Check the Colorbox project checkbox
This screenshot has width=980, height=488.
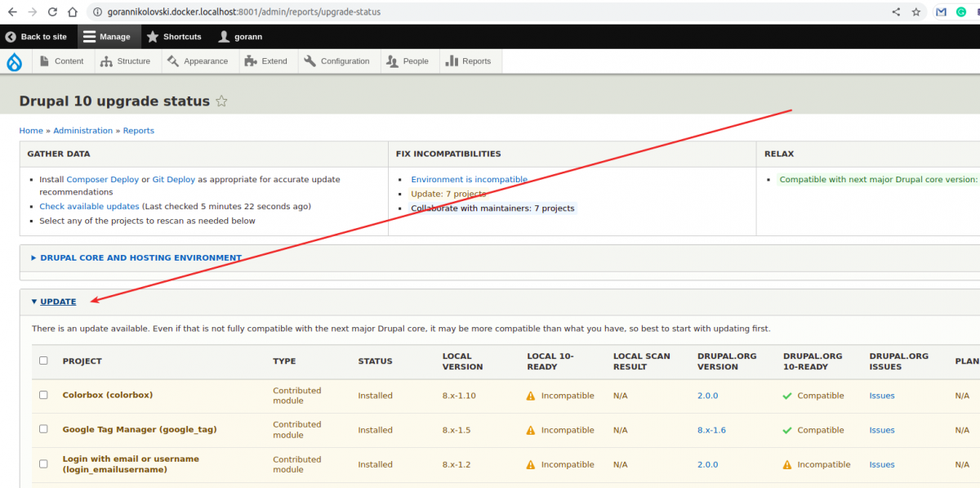(x=44, y=395)
